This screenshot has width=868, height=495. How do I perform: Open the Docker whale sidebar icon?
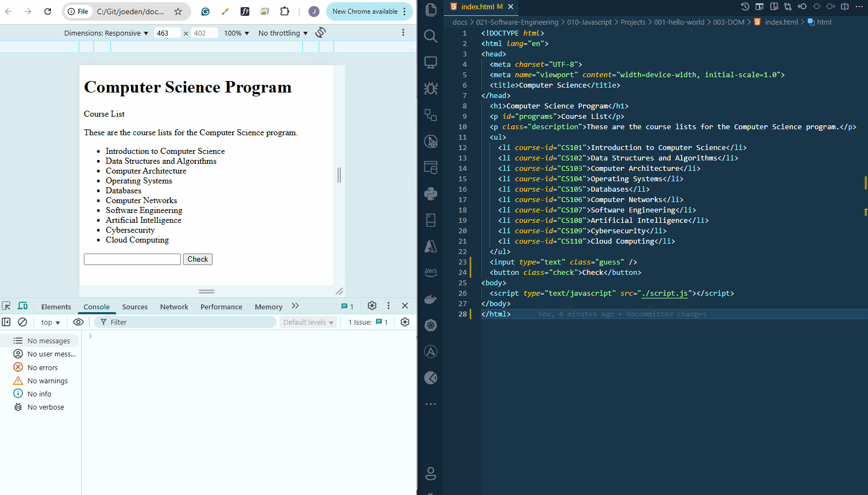[x=431, y=298]
